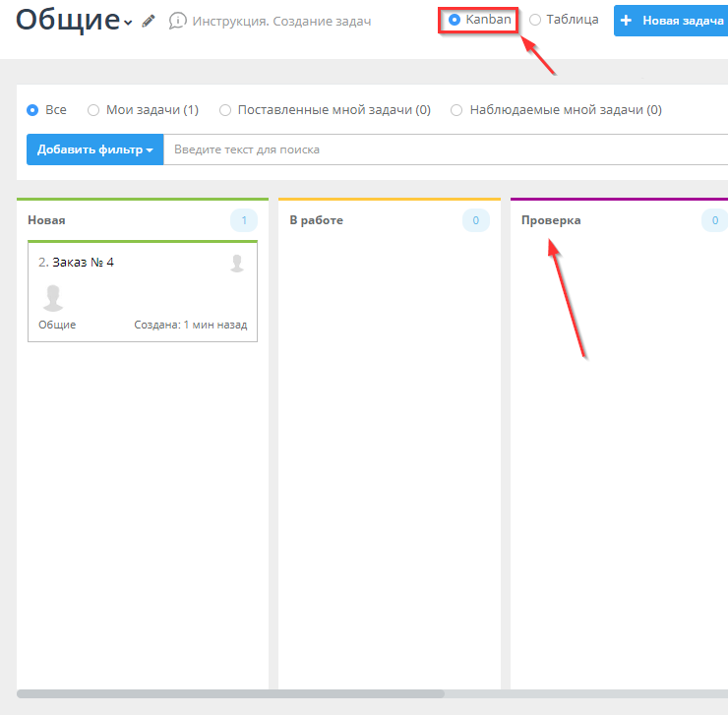Screen dimensions: 728x715
Task: Click the assignee avatar icon in top-right of task card
Action: pyautogui.click(x=237, y=263)
